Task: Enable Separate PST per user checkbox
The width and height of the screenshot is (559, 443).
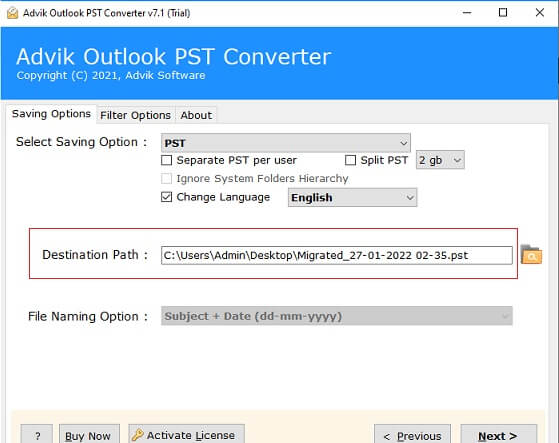Action: coord(166,160)
